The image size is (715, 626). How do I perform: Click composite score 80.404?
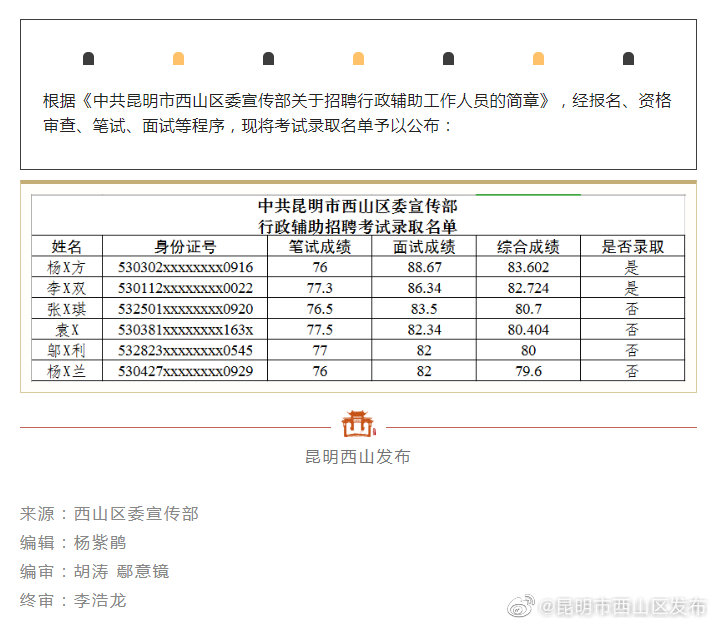pyautogui.click(x=528, y=330)
